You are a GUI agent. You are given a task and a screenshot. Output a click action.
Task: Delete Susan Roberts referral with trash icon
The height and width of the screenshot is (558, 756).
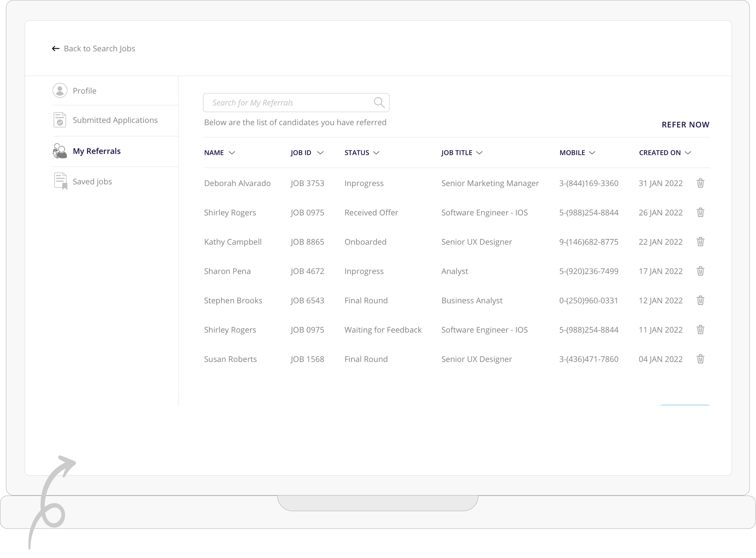click(700, 359)
